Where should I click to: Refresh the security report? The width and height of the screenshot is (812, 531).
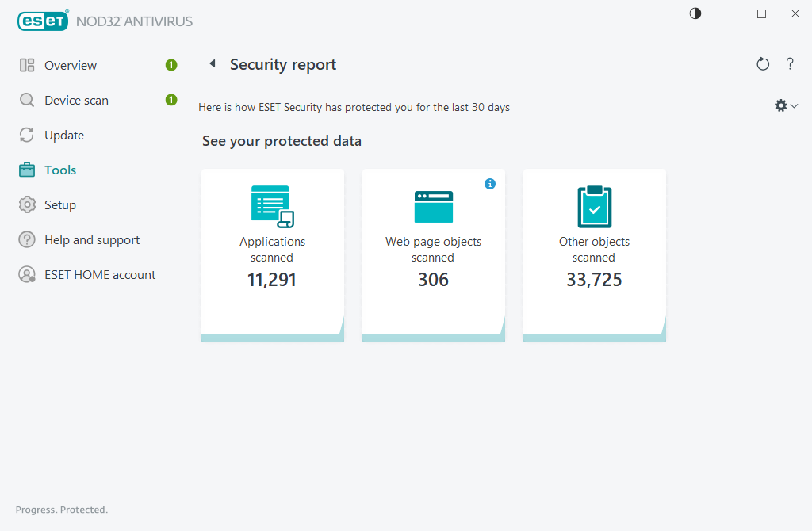tap(763, 63)
